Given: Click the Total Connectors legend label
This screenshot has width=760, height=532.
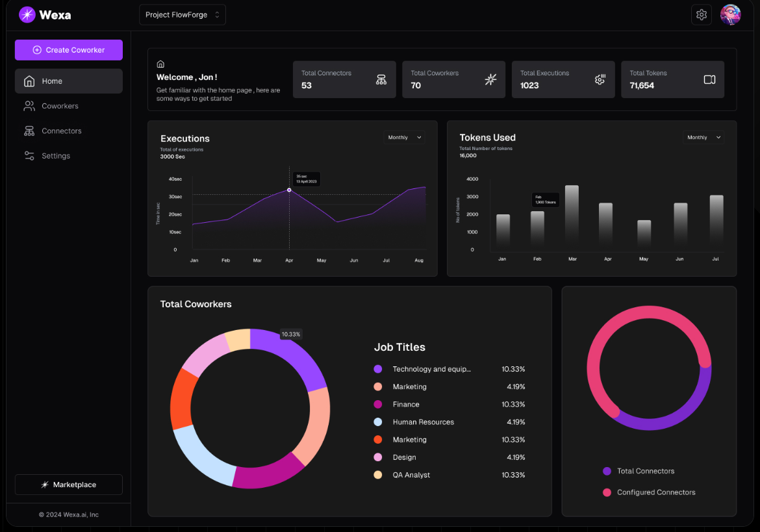Looking at the screenshot, I should 646,471.
